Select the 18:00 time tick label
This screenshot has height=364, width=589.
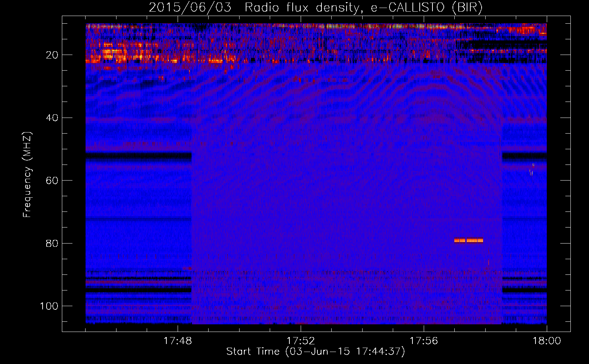pos(547,341)
